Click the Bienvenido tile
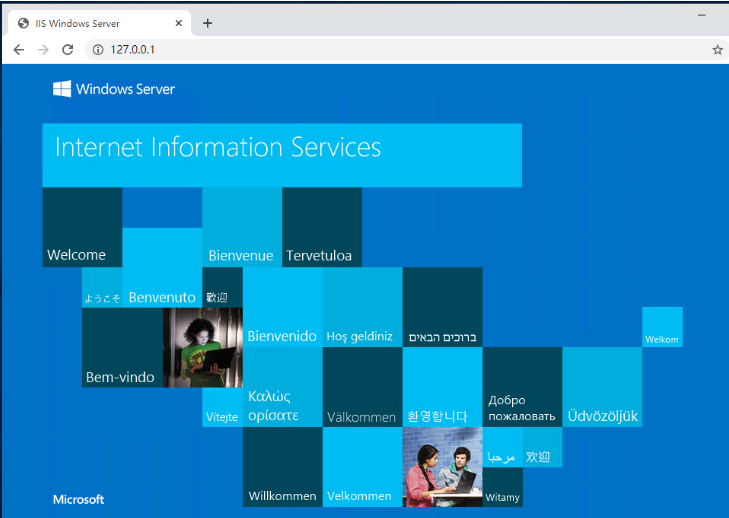 pyautogui.click(x=283, y=307)
